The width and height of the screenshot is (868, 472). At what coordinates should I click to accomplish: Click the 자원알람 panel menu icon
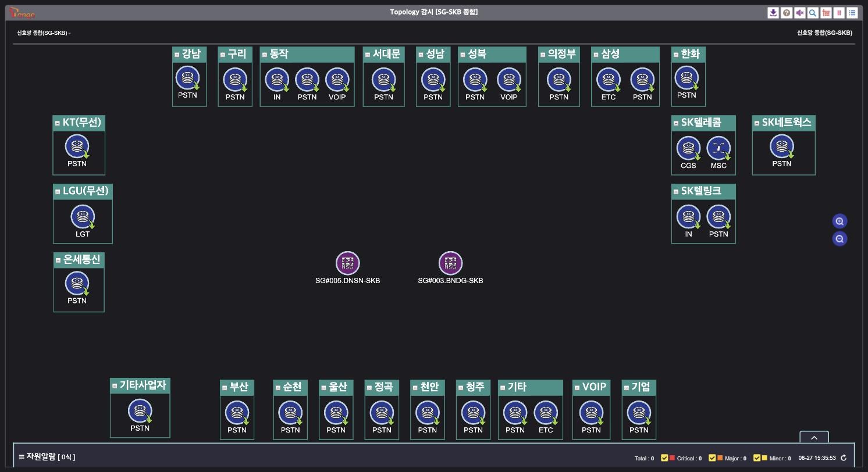pos(22,457)
